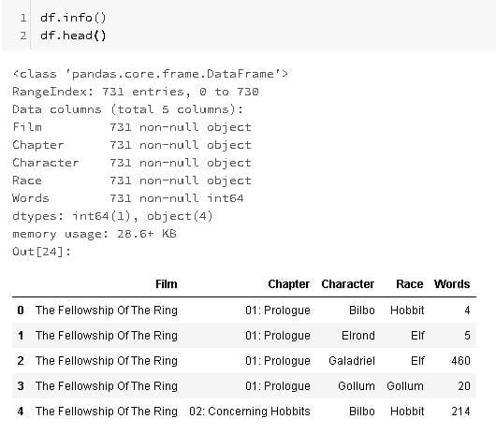
Task: Click the Out[24] output label
Action: coord(42,252)
